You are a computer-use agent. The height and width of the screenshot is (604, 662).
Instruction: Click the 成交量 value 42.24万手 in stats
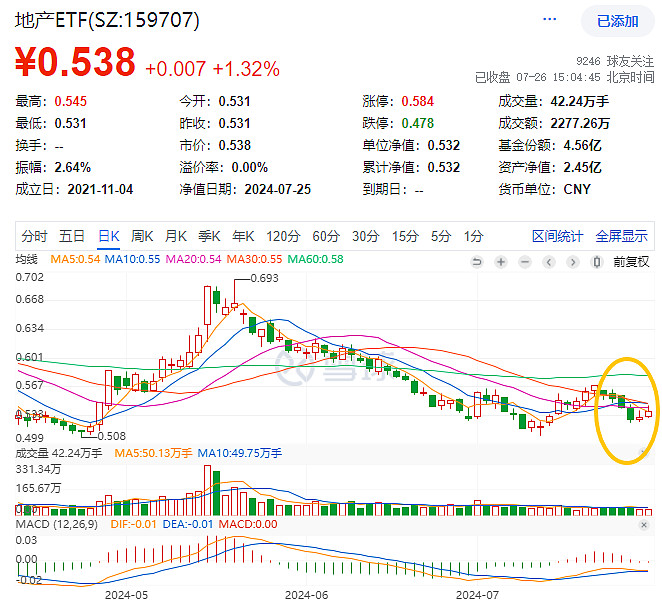coord(580,101)
